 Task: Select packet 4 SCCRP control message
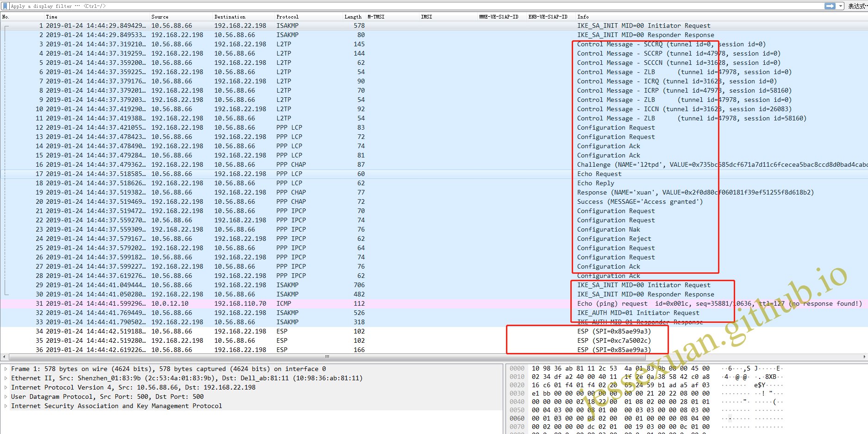point(434,54)
